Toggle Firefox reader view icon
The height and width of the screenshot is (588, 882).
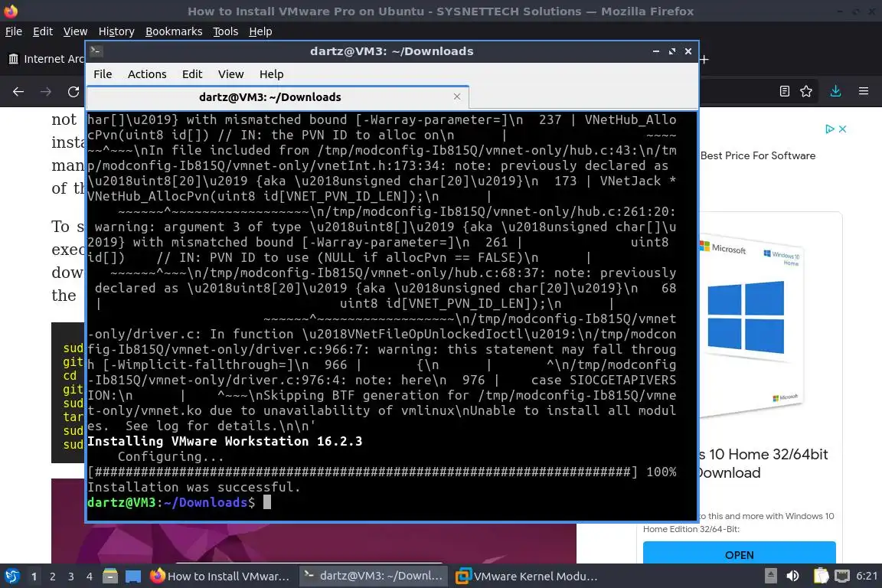click(785, 91)
